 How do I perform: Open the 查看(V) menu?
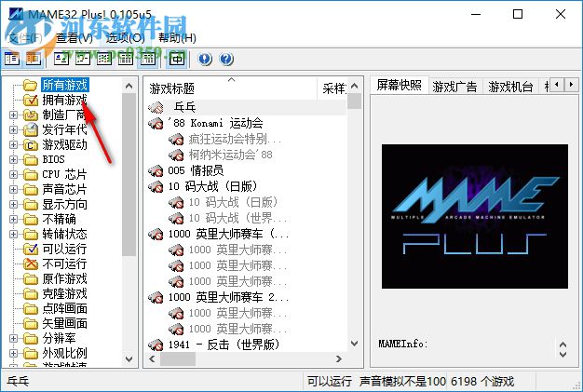(x=74, y=37)
